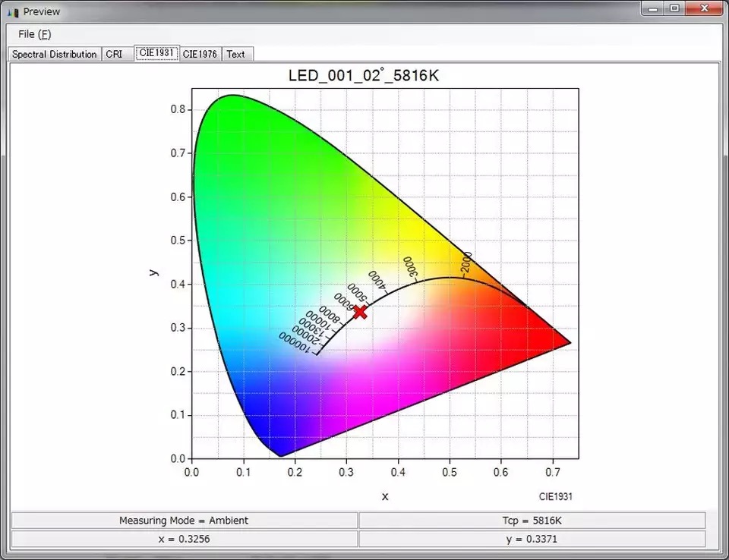Maximize the Preview window

pyautogui.click(x=674, y=9)
